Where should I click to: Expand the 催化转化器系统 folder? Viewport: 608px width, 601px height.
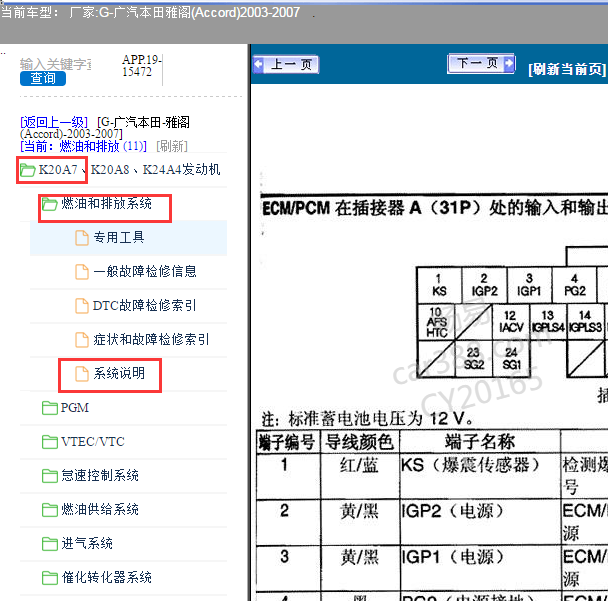(106, 578)
